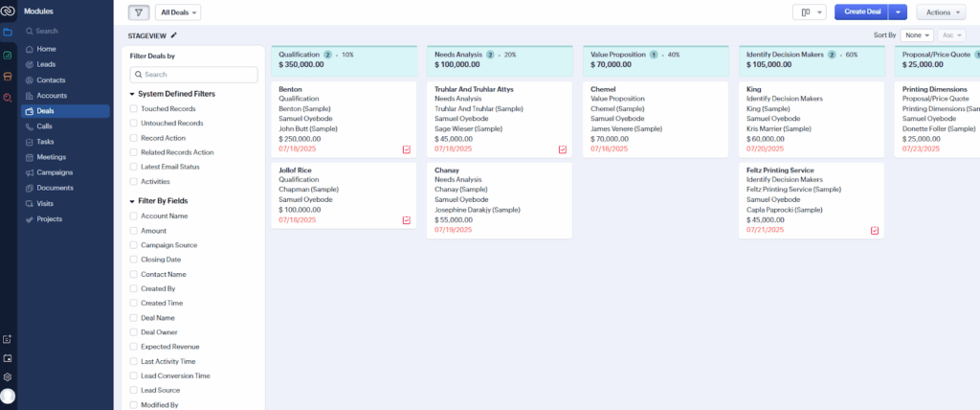Click the filter funnel icon button
Image resolution: width=980 pixels, height=410 pixels.
pos(138,12)
